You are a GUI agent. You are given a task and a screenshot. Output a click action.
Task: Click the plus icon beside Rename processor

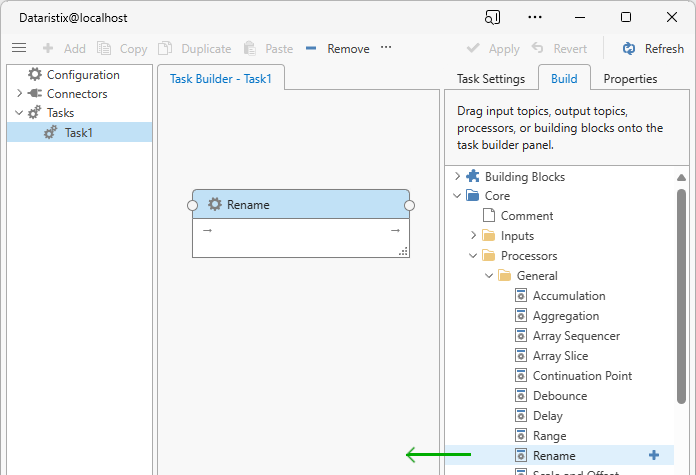(654, 455)
